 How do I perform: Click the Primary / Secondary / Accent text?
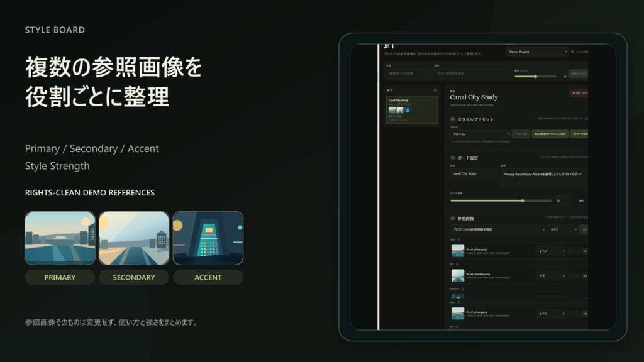[92, 148]
